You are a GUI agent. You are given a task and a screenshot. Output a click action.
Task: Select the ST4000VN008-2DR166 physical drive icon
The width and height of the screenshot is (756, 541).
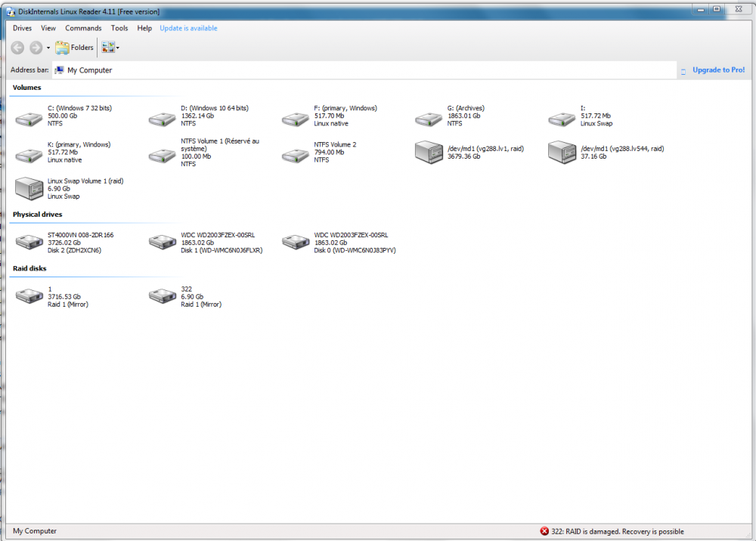tap(29, 242)
